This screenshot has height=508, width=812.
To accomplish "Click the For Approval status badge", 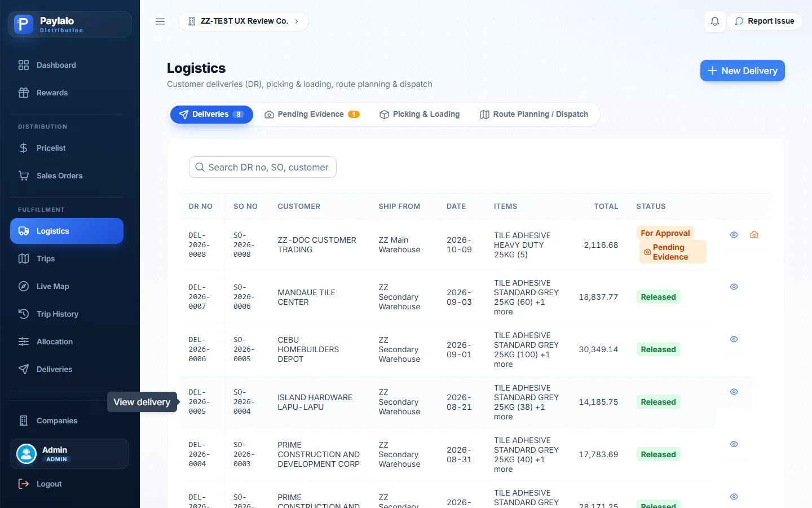I will (x=665, y=233).
